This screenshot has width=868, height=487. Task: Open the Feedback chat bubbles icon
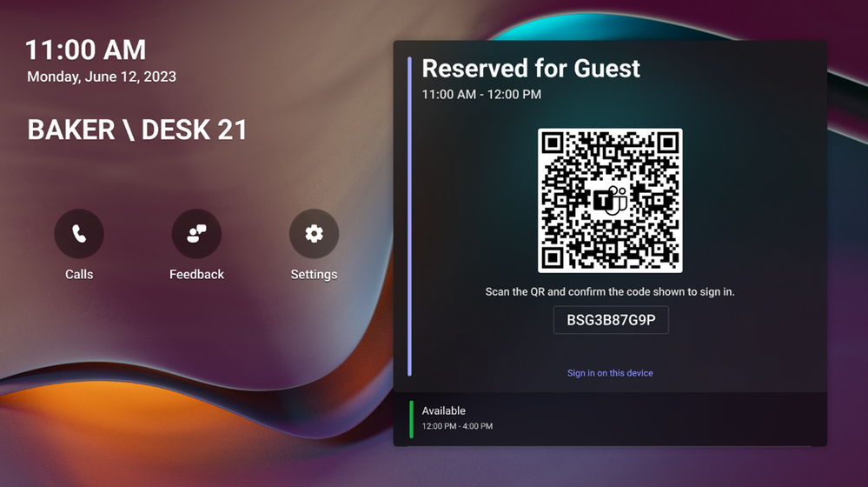tap(196, 234)
